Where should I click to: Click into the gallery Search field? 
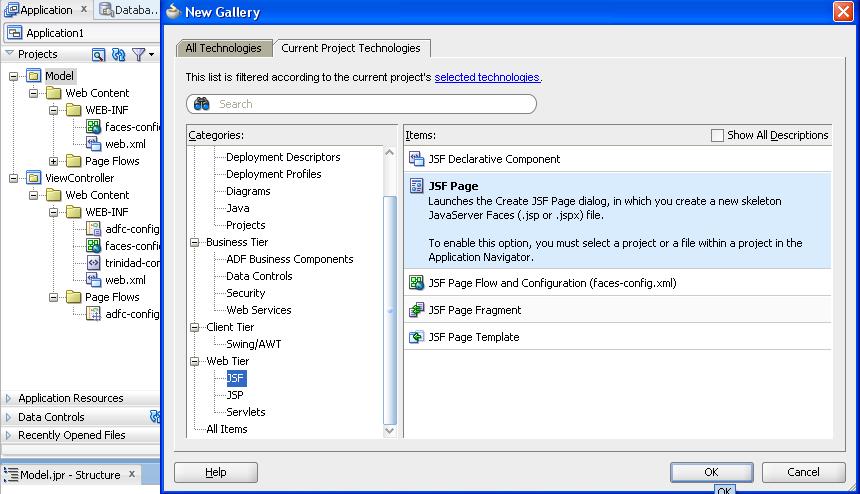pyautogui.click(x=370, y=104)
